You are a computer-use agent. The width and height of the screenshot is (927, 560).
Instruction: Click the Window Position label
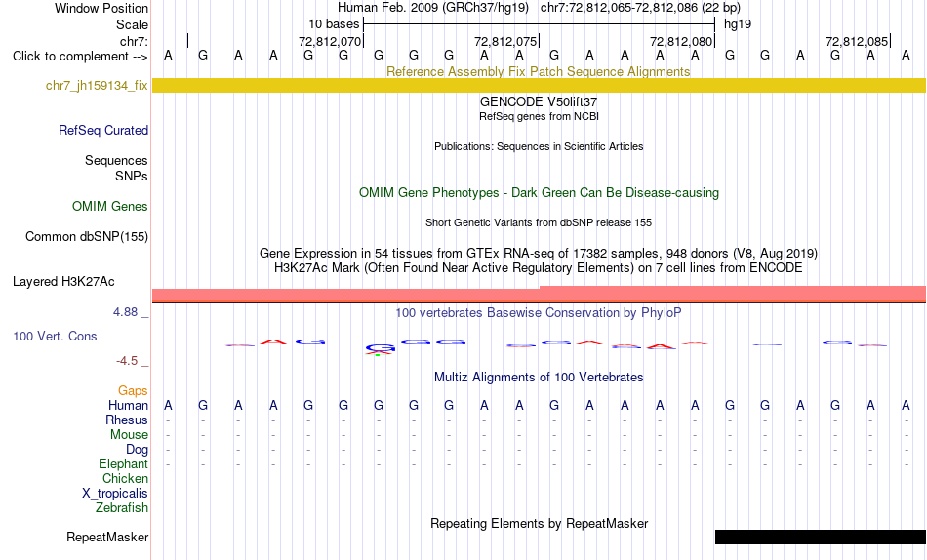[x=101, y=8]
